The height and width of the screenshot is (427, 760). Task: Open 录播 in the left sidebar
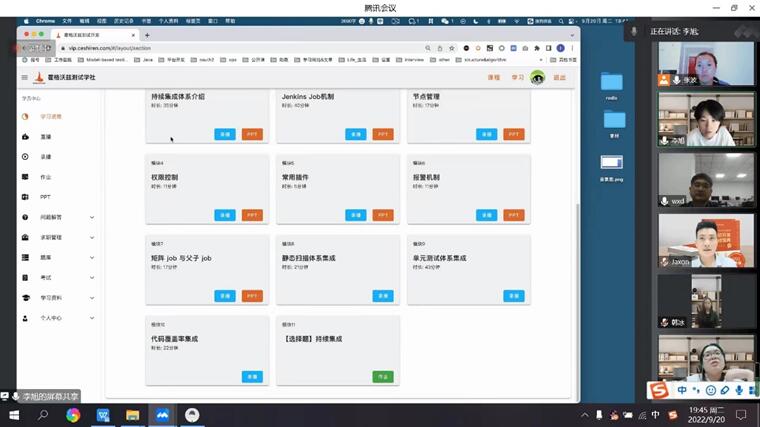point(26,157)
